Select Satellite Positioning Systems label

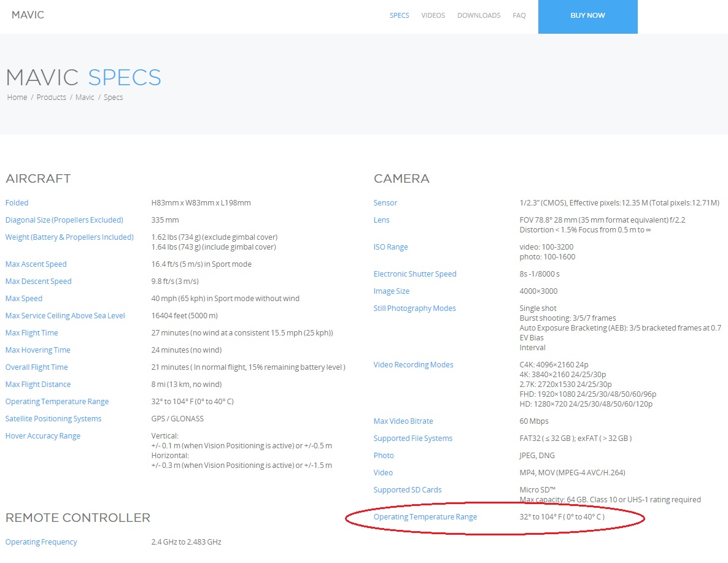[53, 418]
